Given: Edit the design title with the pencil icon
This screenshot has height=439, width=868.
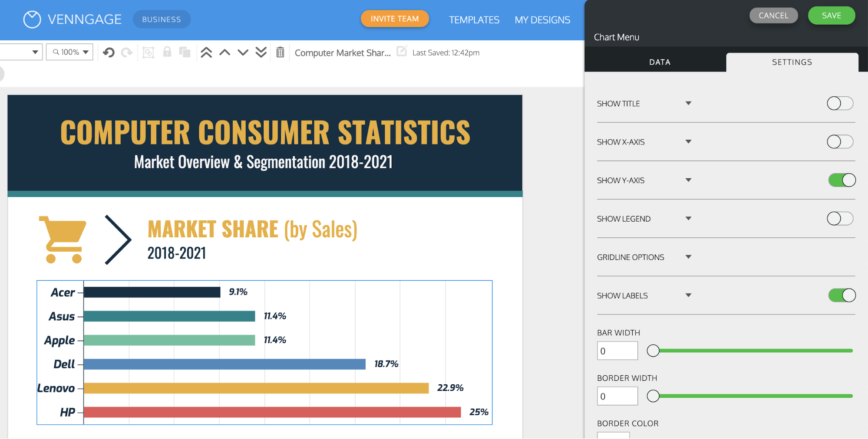Looking at the screenshot, I should point(402,51).
